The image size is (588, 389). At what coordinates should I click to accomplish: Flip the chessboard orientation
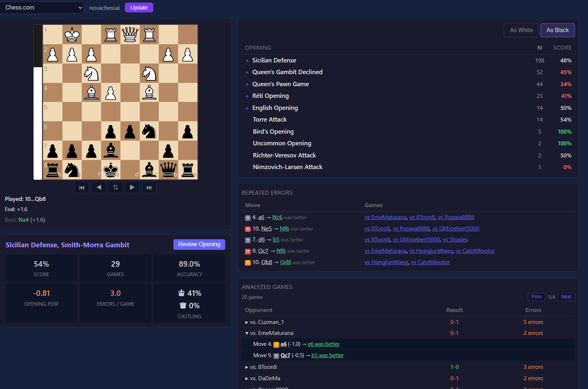point(115,187)
